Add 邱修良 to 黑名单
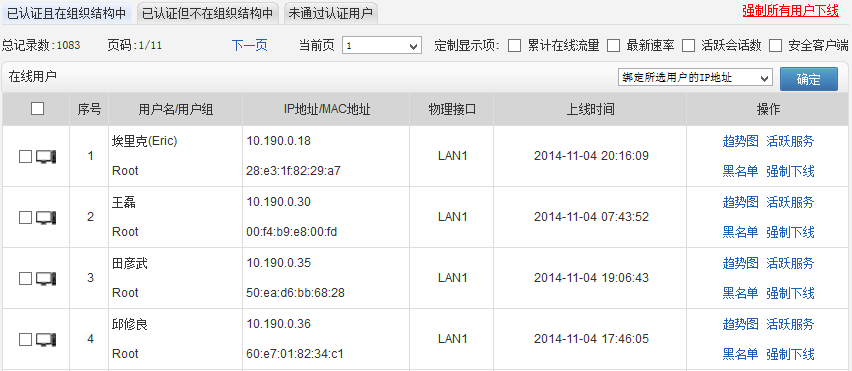This screenshot has height=371, width=852. point(740,355)
